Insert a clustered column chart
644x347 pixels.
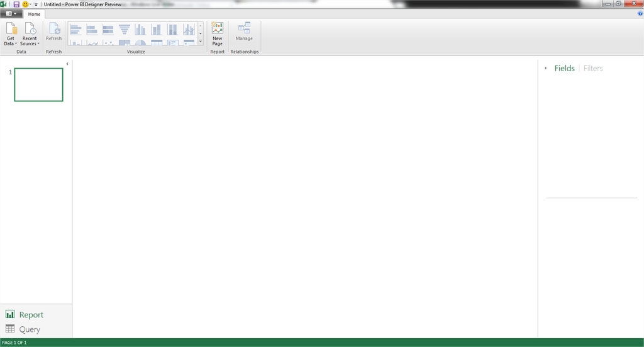click(140, 30)
